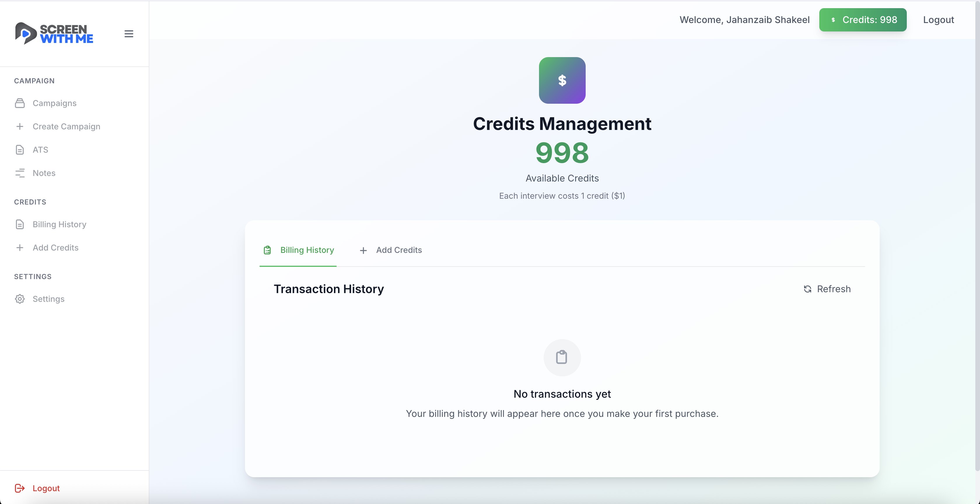Click the empty clipboard placeholder icon
This screenshot has width=980, height=504.
(562, 357)
